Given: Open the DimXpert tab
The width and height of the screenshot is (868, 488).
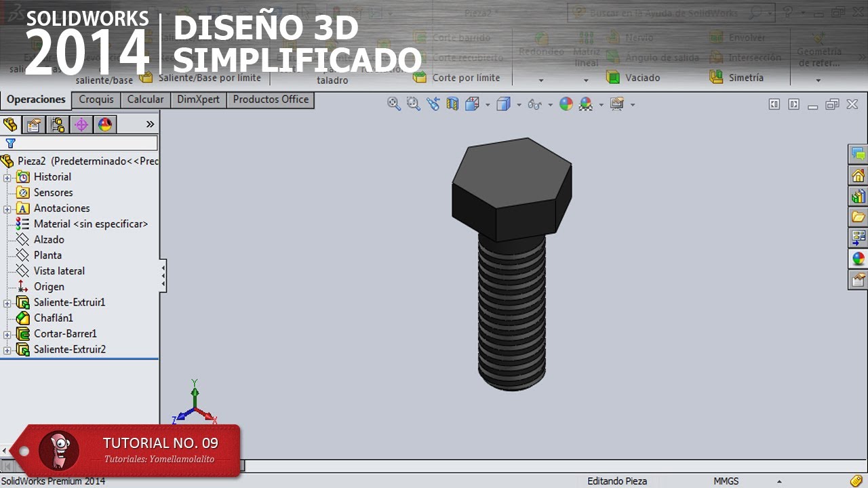Looking at the screenshot, I should 199,100.
